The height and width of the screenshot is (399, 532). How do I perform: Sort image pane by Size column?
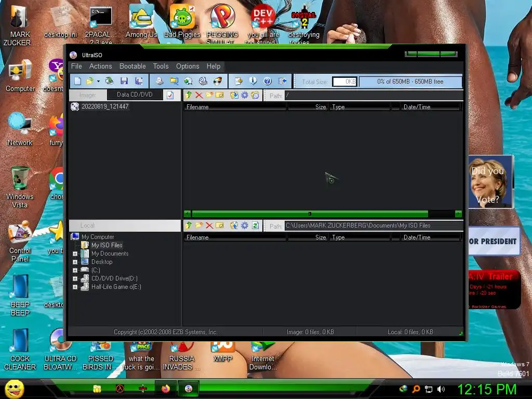point(308,107)
